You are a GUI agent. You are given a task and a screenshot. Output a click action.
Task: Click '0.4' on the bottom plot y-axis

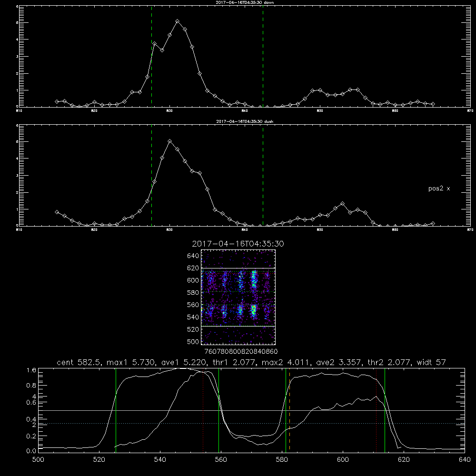(31, 419)
